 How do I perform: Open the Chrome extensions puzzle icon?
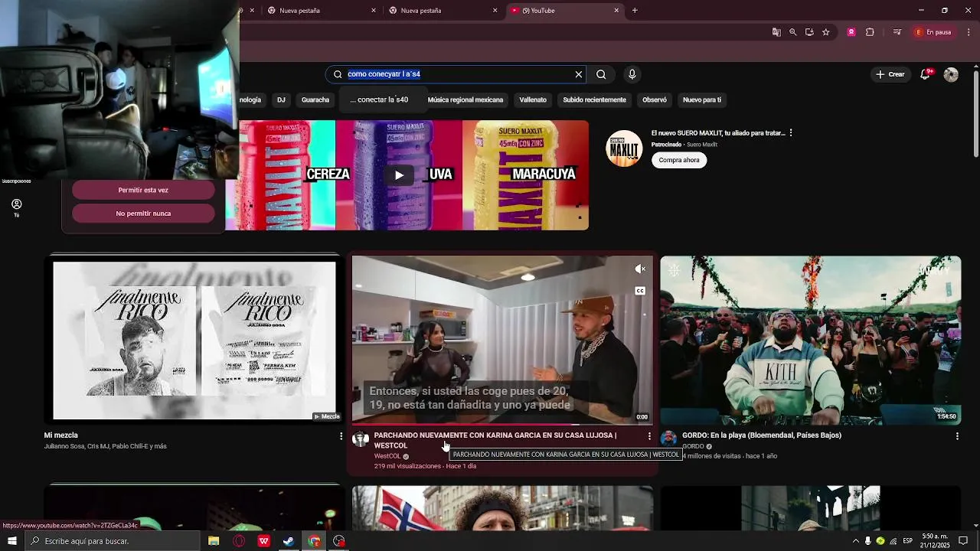[x=870, y=32]
